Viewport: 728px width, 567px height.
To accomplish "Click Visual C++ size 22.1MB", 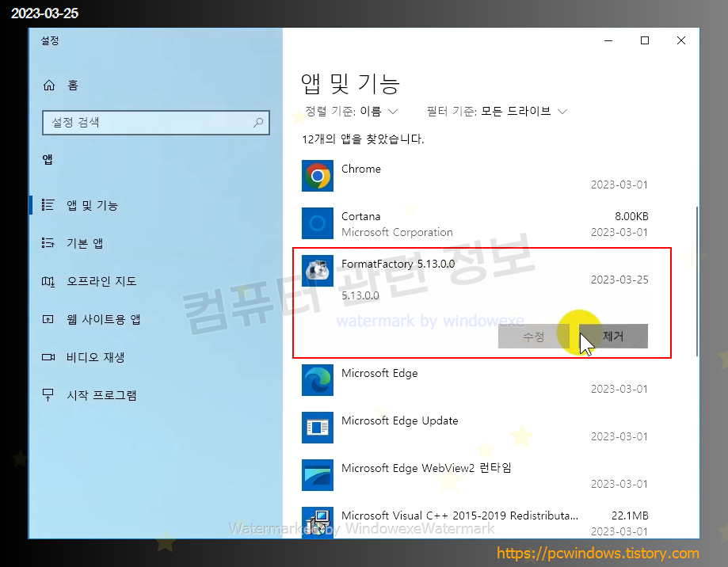I will (x=630, y=516).
